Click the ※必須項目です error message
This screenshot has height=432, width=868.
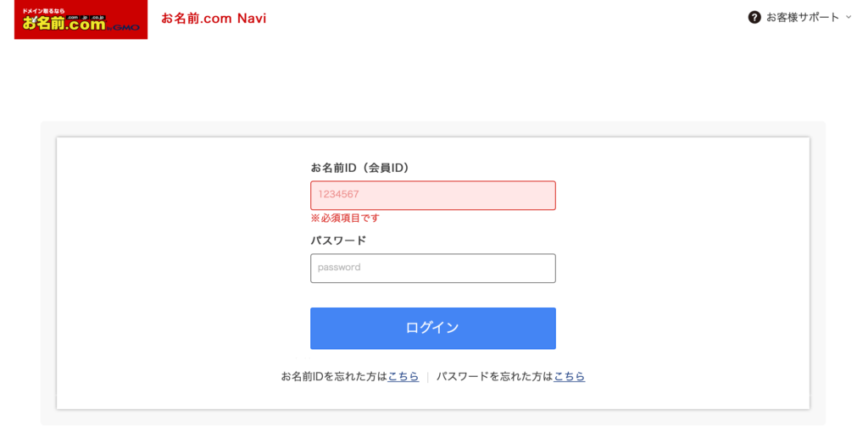tap(345, 219)
